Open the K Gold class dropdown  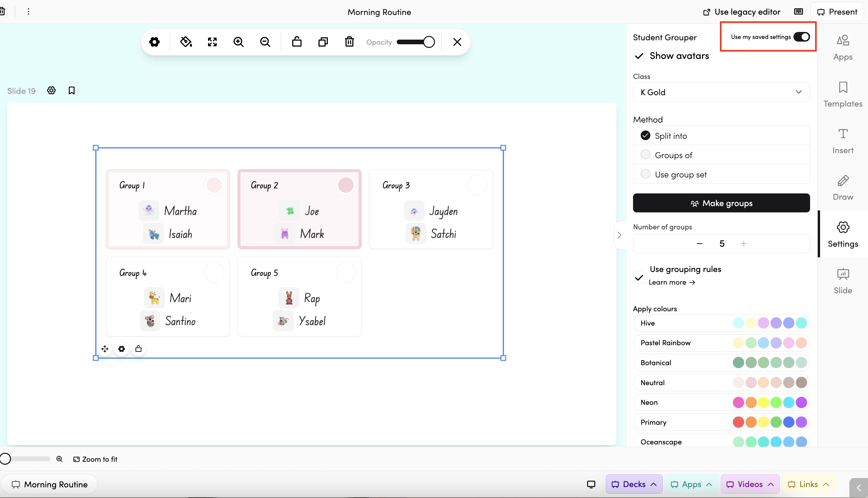tap(721, 92)
